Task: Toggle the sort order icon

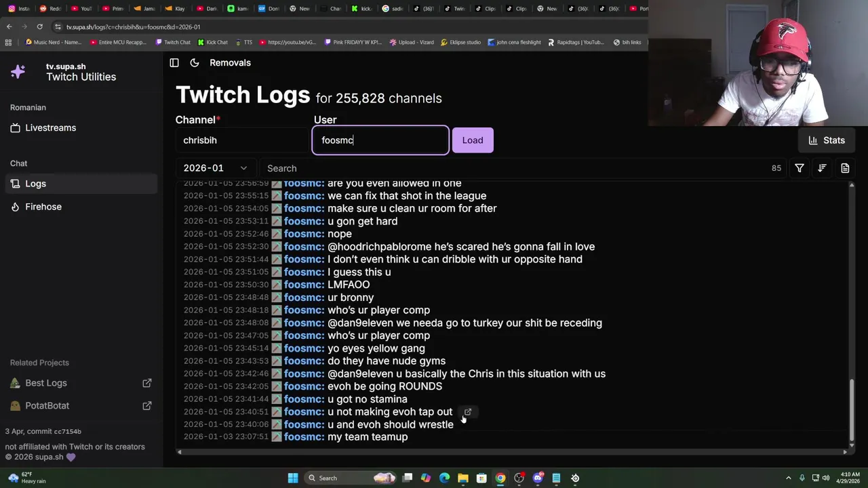Action: coord(822,168)
